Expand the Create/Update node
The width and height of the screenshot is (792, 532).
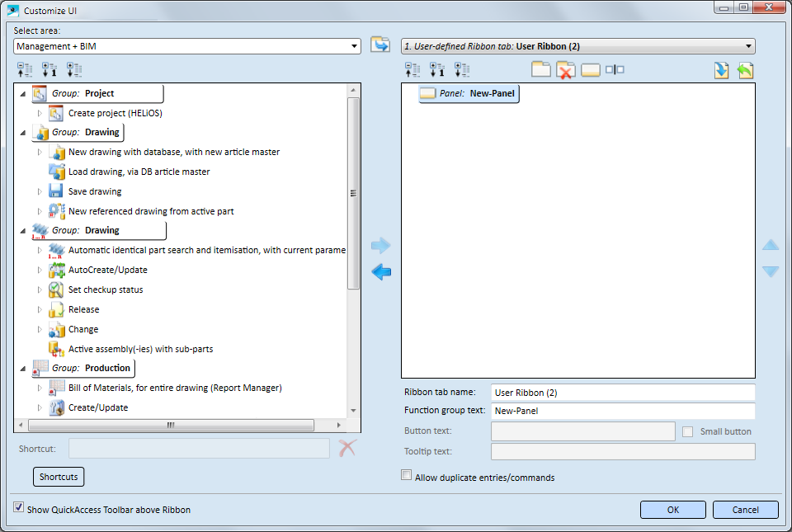point(40,407)
